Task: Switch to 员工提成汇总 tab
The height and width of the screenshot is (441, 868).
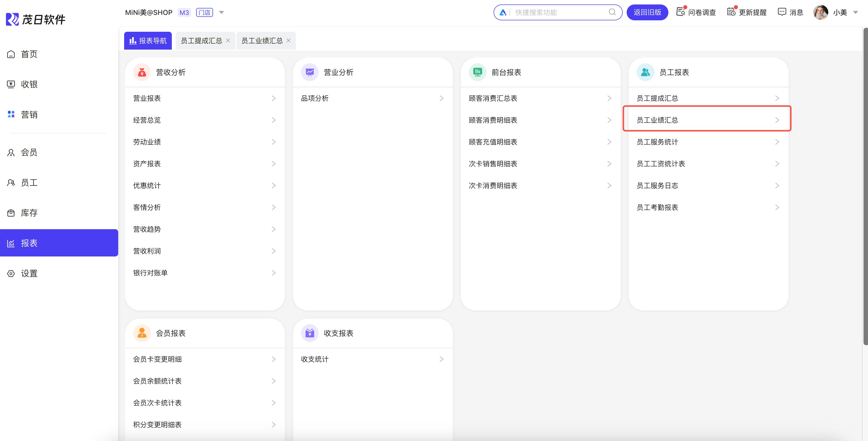Action: (x=202, y=41)
